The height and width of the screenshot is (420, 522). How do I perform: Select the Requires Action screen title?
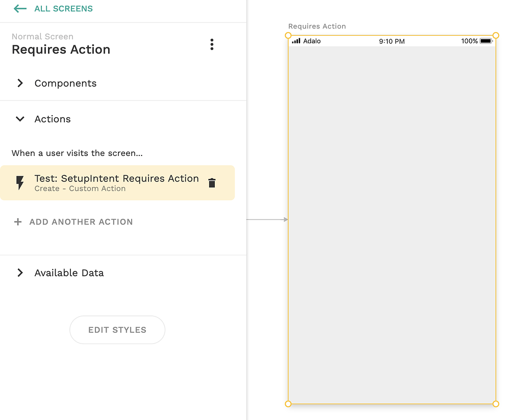[61, 49]
